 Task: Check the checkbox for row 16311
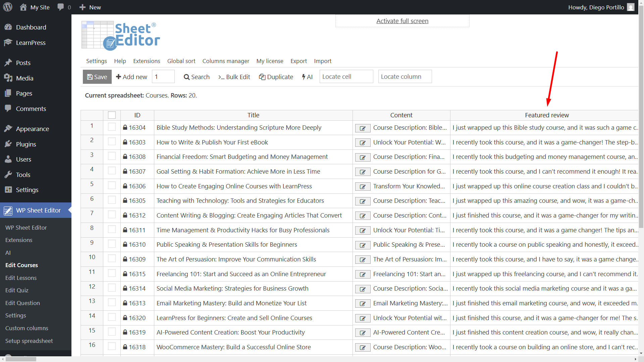click(112, 229)
